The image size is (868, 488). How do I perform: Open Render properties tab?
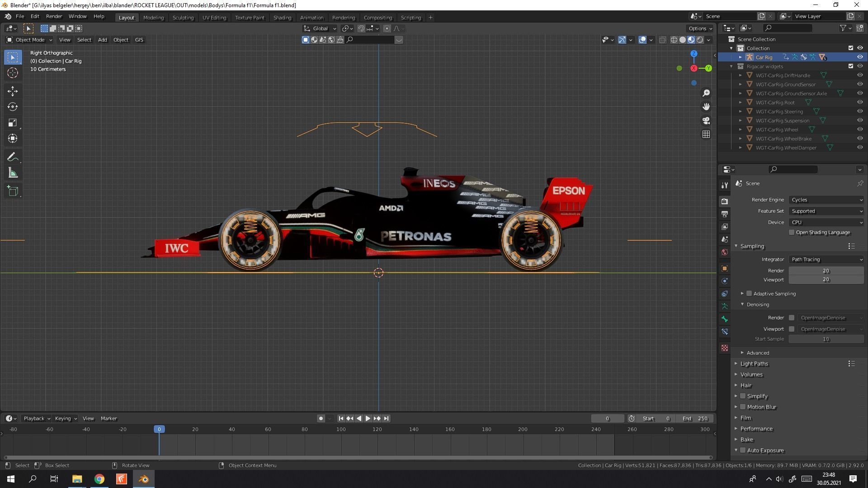725,201
